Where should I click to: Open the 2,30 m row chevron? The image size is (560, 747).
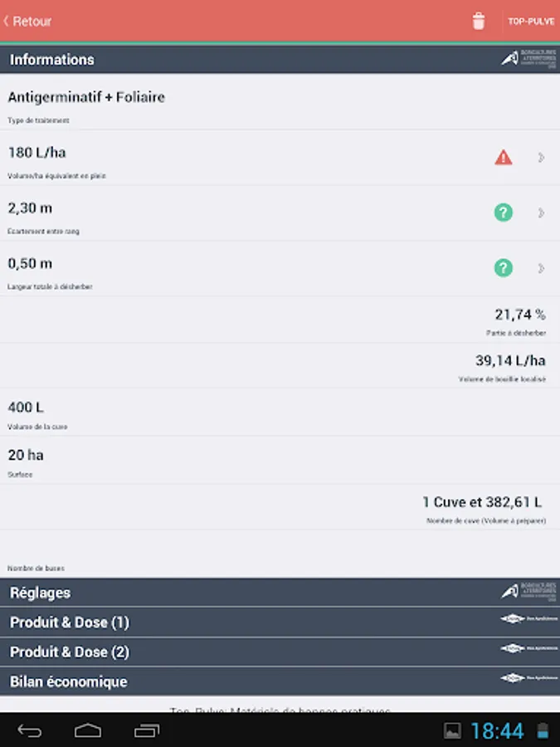click(541, 212)
